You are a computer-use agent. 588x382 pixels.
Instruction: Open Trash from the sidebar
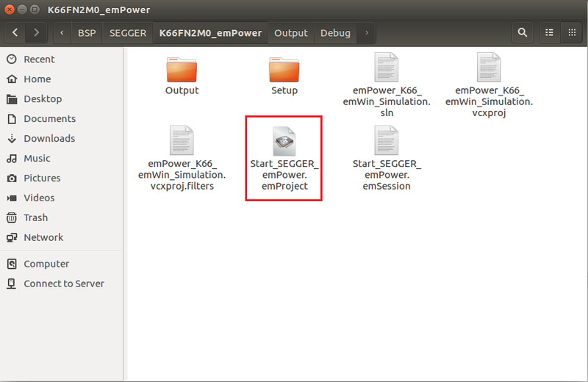coord(35,217)
